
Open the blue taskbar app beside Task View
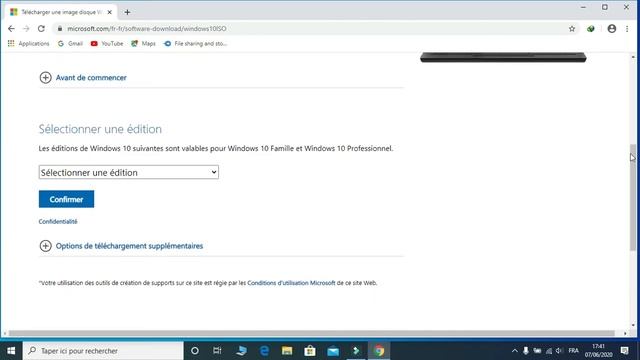tap(241, 351)
